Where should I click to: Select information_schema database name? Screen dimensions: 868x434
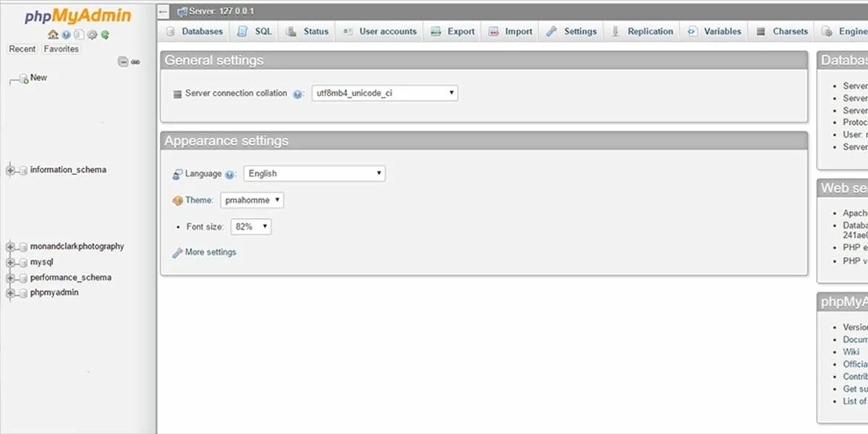pos(68,170)
